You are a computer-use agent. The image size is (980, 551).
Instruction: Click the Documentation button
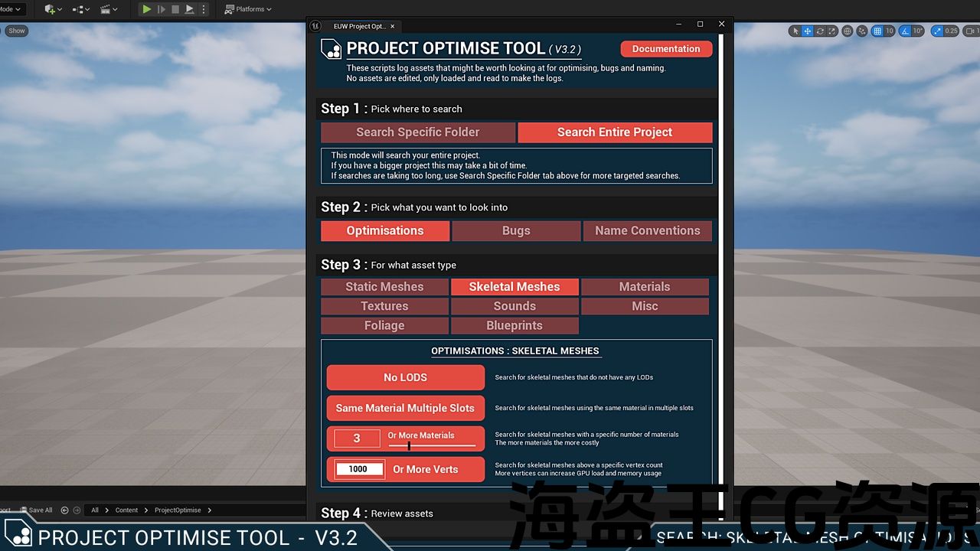(666, 49)
